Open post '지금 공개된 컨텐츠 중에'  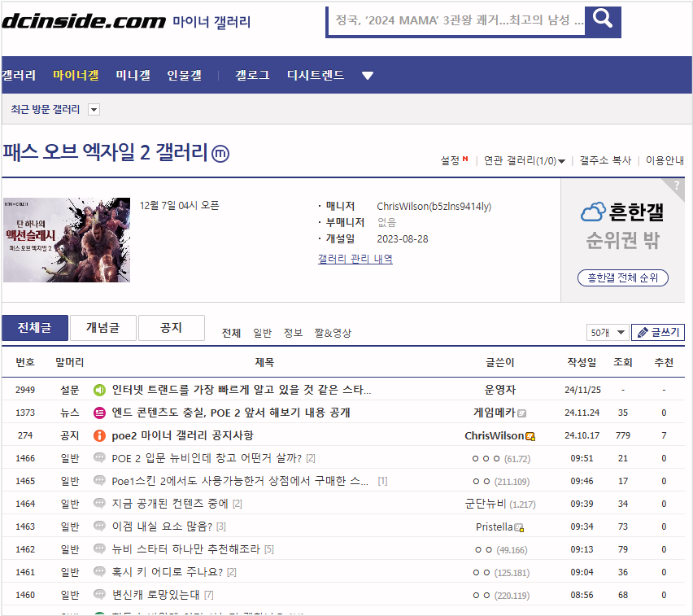(x=170, y=504)
